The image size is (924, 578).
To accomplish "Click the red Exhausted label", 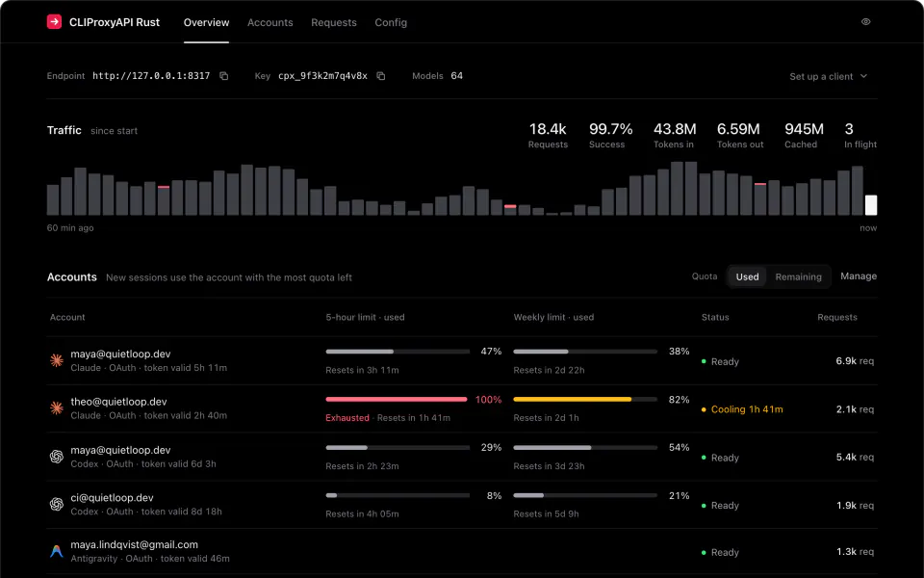I will [x=347, y=417].
